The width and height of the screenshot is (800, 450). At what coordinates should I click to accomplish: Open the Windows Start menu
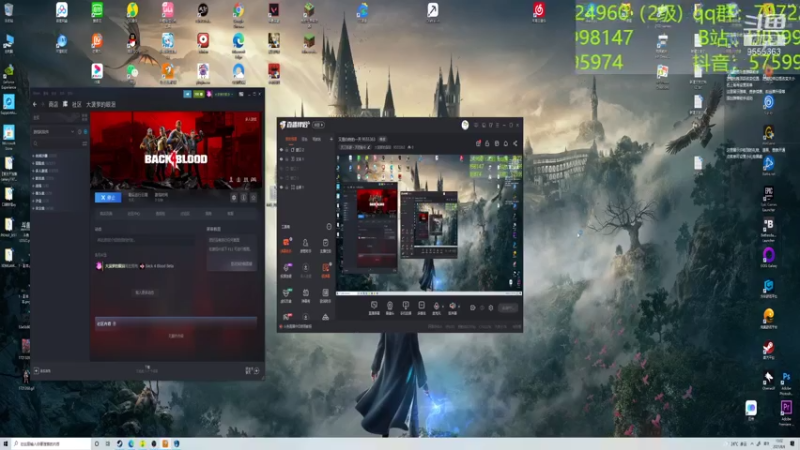[x=6, y=444]
